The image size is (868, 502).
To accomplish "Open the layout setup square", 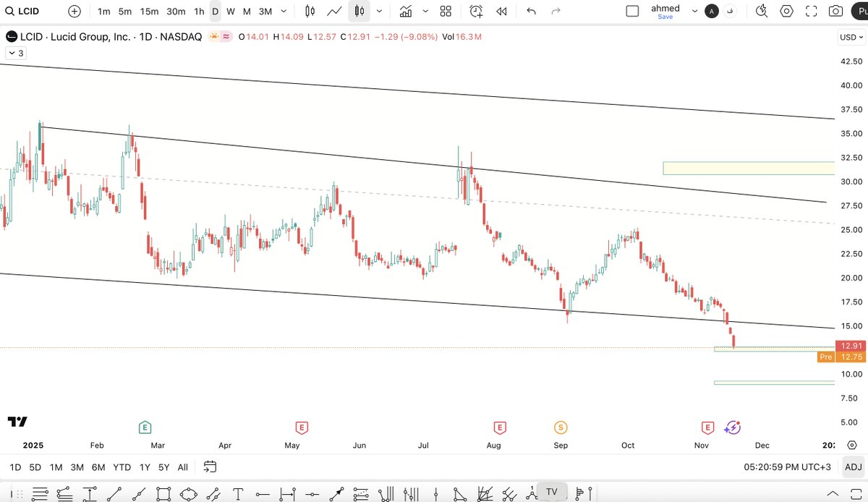I will [x=632, y=11].
